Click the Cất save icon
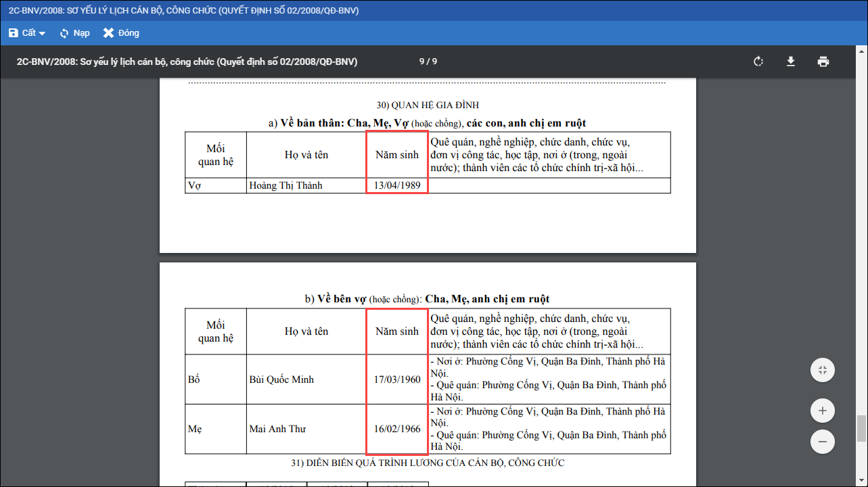The width and height of the screenshot is (868, 487). click(14, 33)
